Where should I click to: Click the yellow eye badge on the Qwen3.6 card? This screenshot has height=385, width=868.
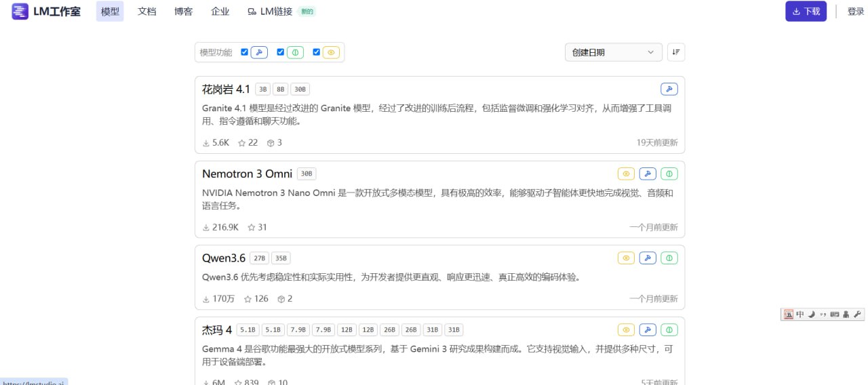(627, 258)
